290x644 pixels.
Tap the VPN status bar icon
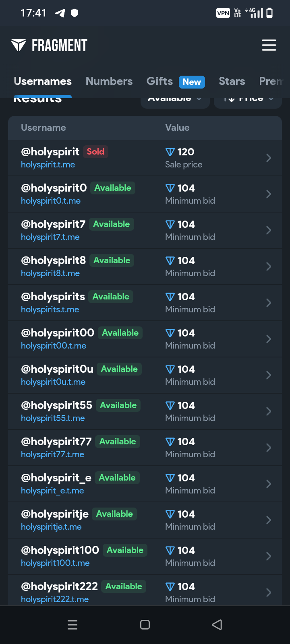(x=223, y=13)
